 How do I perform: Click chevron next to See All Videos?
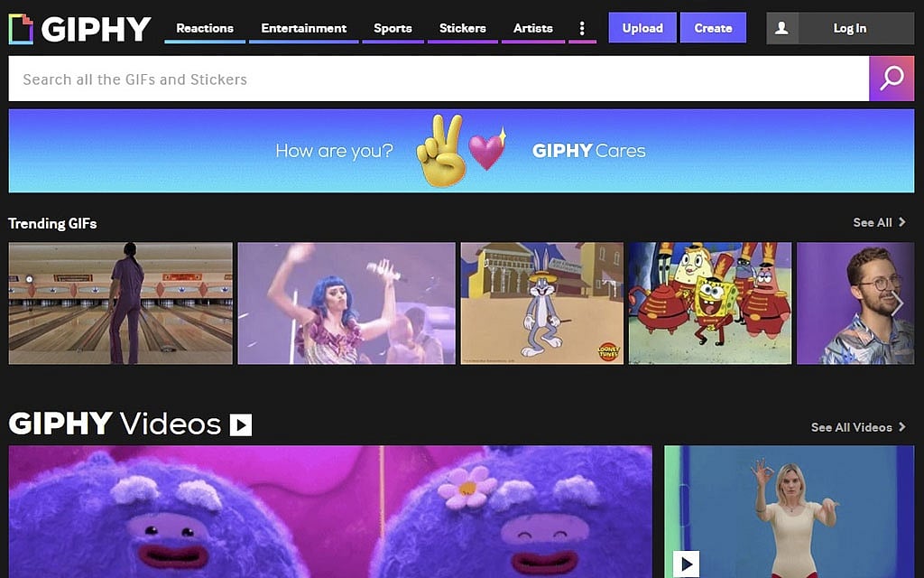[901, 426]
